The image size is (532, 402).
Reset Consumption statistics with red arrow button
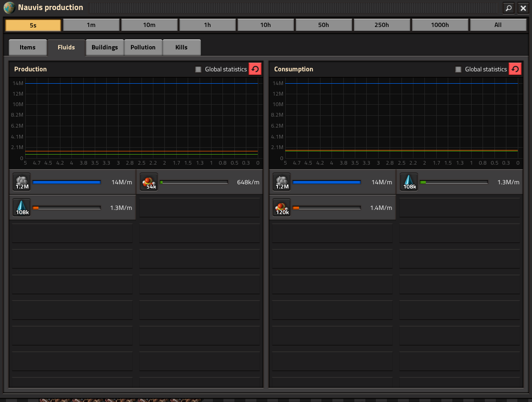[x=515, y=69]
